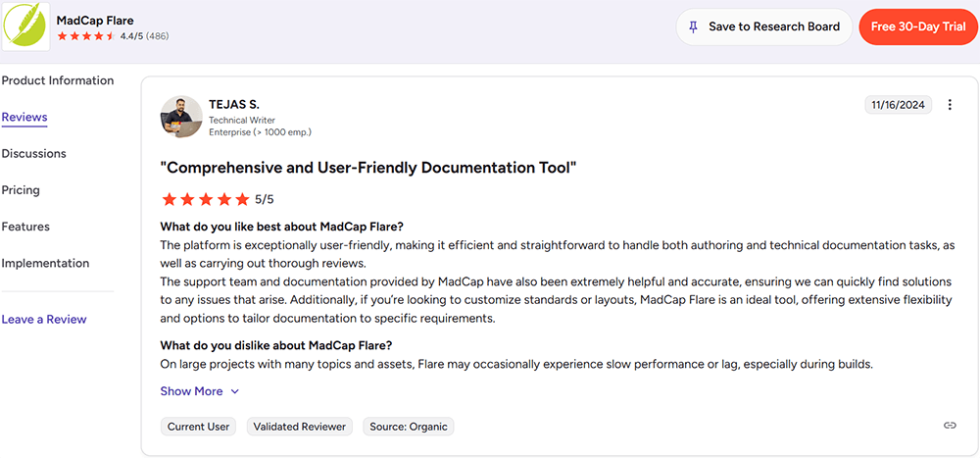This screenshot has height=458, width=980.
Task: Click the MadCap Flare logo icon
Action: pyautogui.click(x=25, y=26)
